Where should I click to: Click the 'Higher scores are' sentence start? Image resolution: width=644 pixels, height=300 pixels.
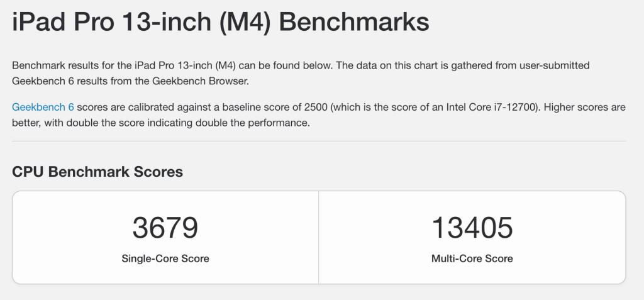[x=585, y=108]
